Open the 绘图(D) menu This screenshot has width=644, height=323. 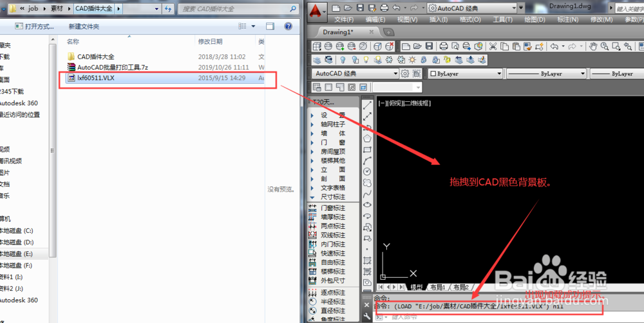click(535, 19)
